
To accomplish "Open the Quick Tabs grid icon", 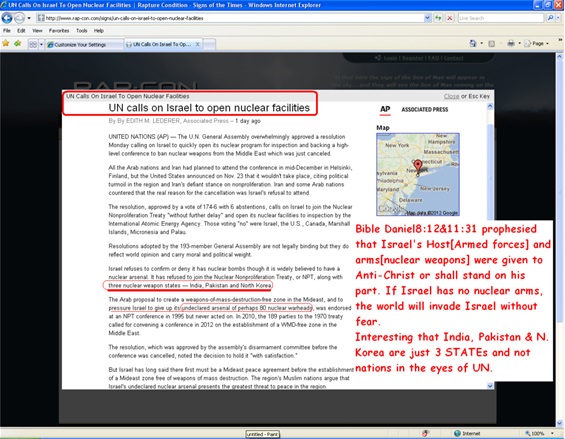I will [33, 44].
